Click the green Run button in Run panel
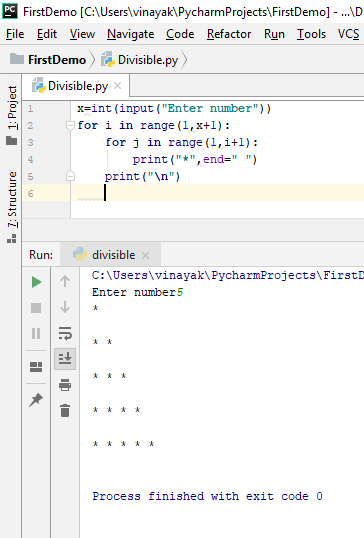The image size is (364, 538). click(36, 282)
